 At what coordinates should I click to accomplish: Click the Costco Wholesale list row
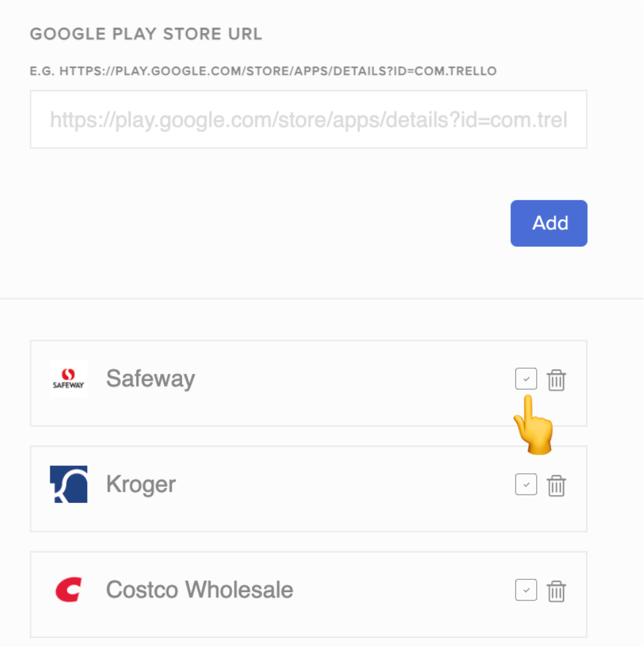pos(308,595)
